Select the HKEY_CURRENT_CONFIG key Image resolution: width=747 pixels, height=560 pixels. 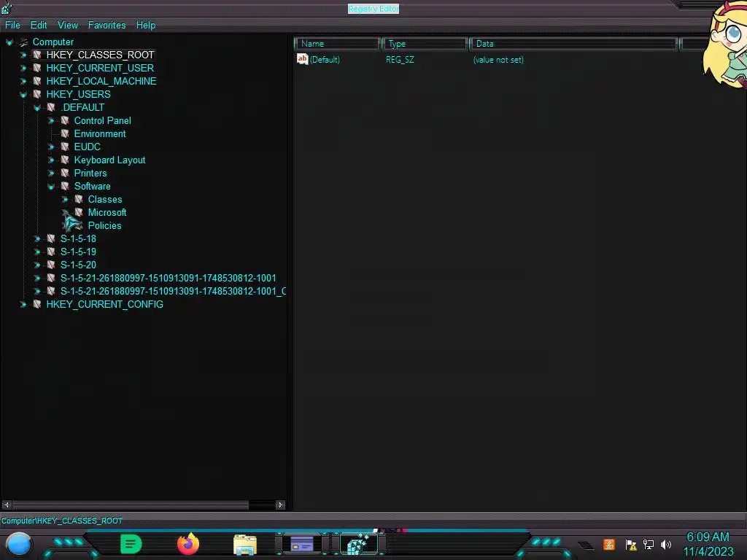tap(105, 304)
